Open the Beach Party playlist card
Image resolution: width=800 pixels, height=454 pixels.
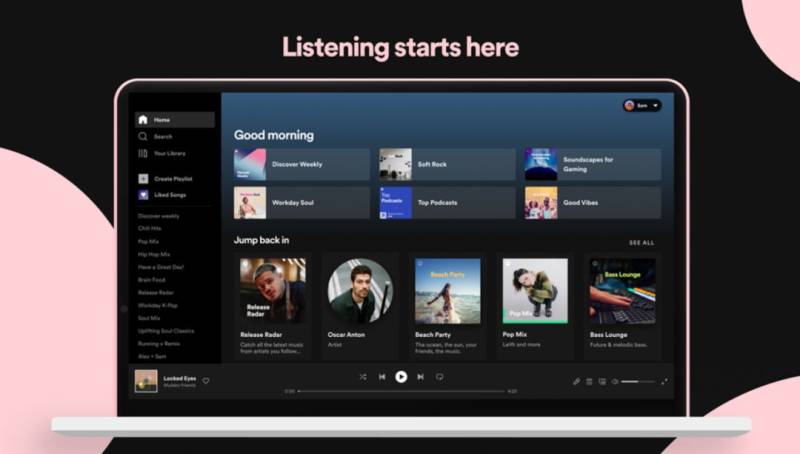pyautogui.click(x=447, y=306)
